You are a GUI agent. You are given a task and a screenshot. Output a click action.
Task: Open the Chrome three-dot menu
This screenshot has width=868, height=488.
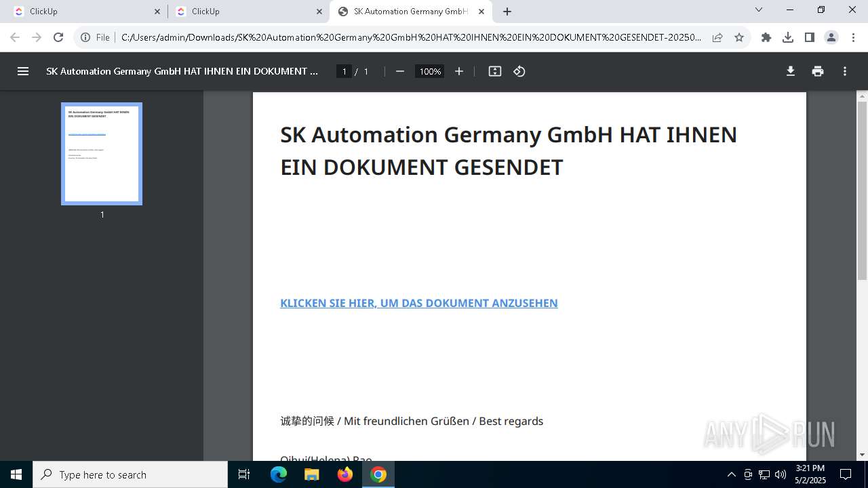coord(853,37)
